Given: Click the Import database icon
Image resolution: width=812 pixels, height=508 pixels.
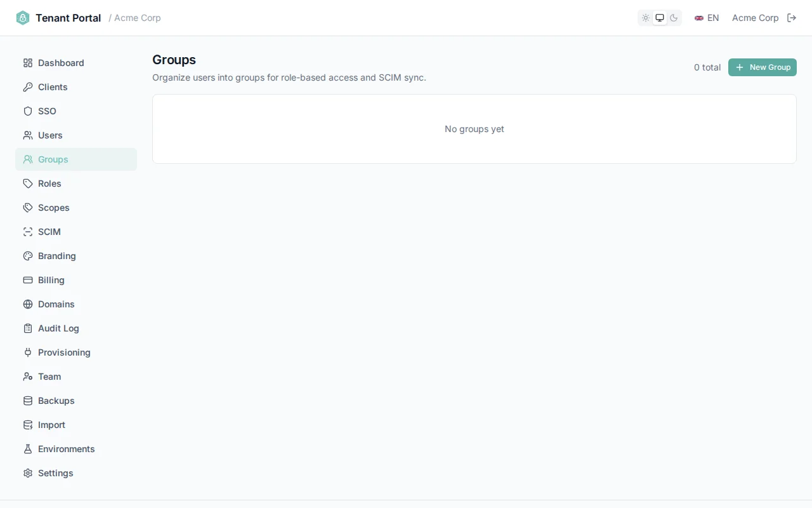Looking at the screenshot, I should pyautogui.click(x=28, y=425).
